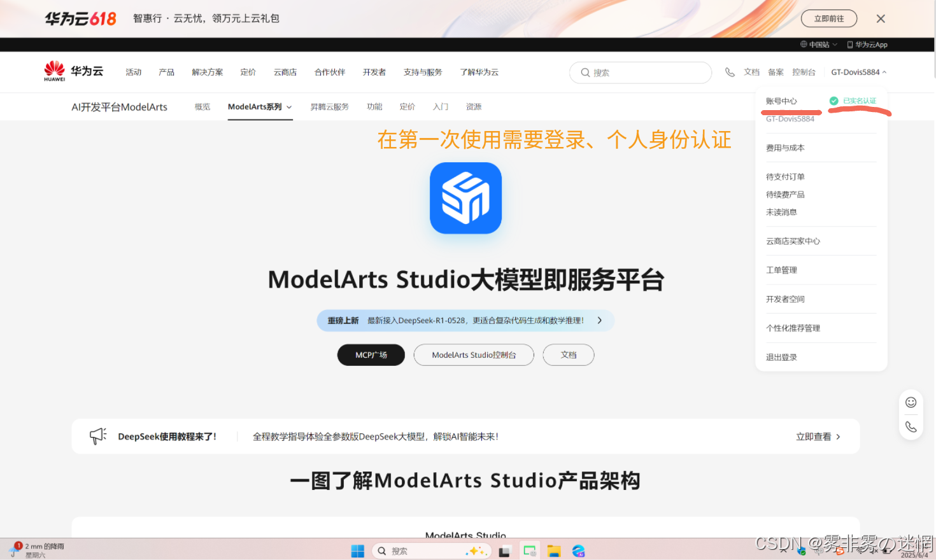Open the 资源 tab
Image resolution: width=936 pixels, height=560 pixels.
474,107
